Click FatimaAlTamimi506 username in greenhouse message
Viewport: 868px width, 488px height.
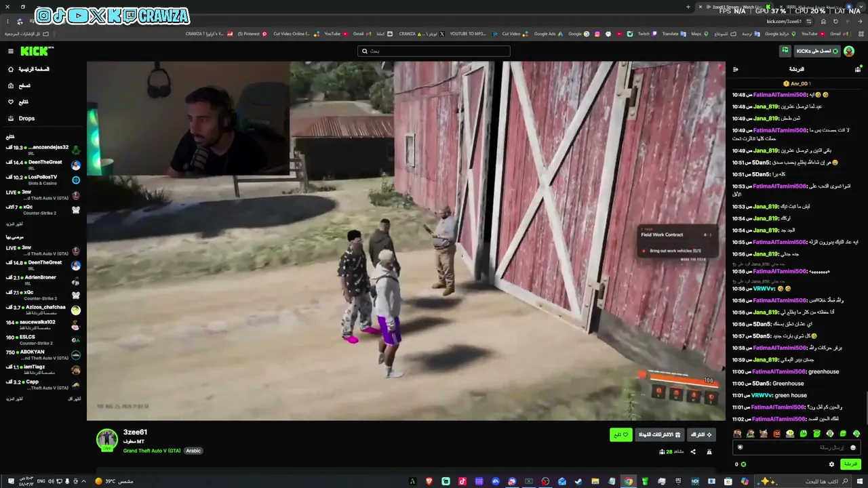coord(780,371)
